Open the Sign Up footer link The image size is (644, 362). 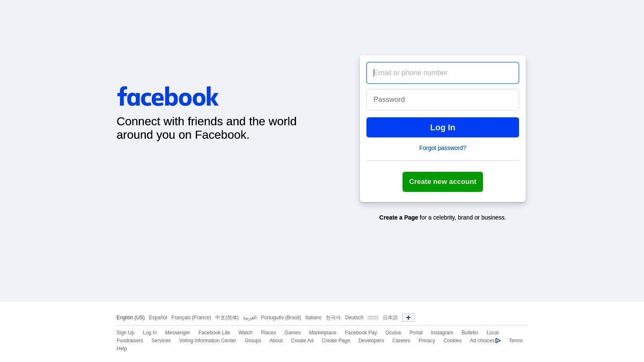(x=125, y=333)
